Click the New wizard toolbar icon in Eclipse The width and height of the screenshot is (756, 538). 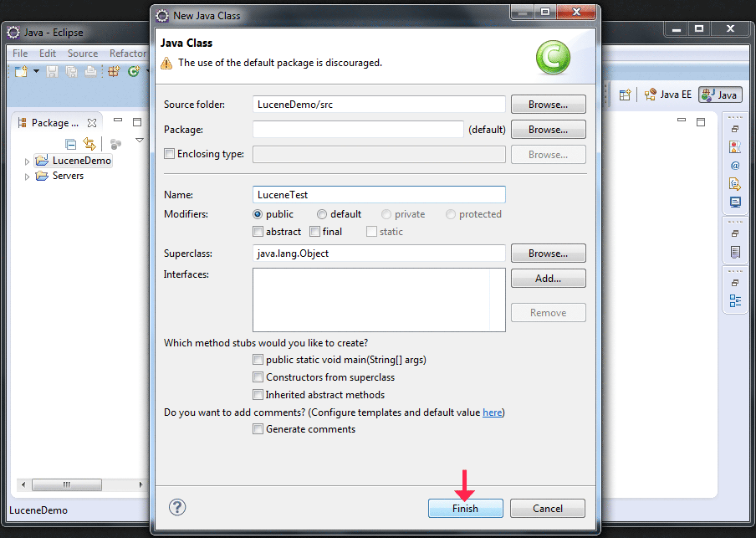pos(21,71)
